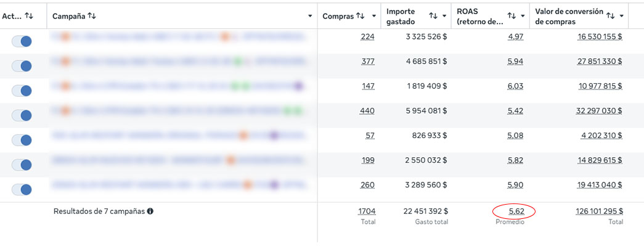
Task: Open blurred campaign name in 377 compras row
Action: point(179,62)
